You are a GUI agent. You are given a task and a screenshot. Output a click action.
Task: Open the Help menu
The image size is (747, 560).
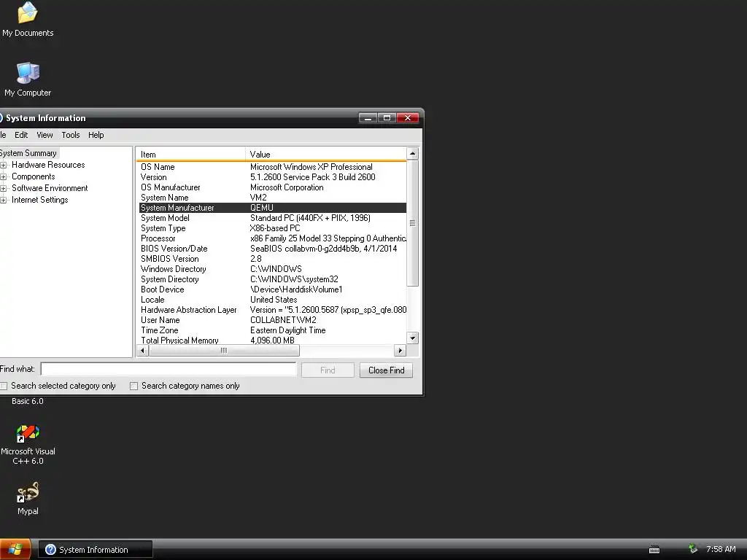[96, 135]
